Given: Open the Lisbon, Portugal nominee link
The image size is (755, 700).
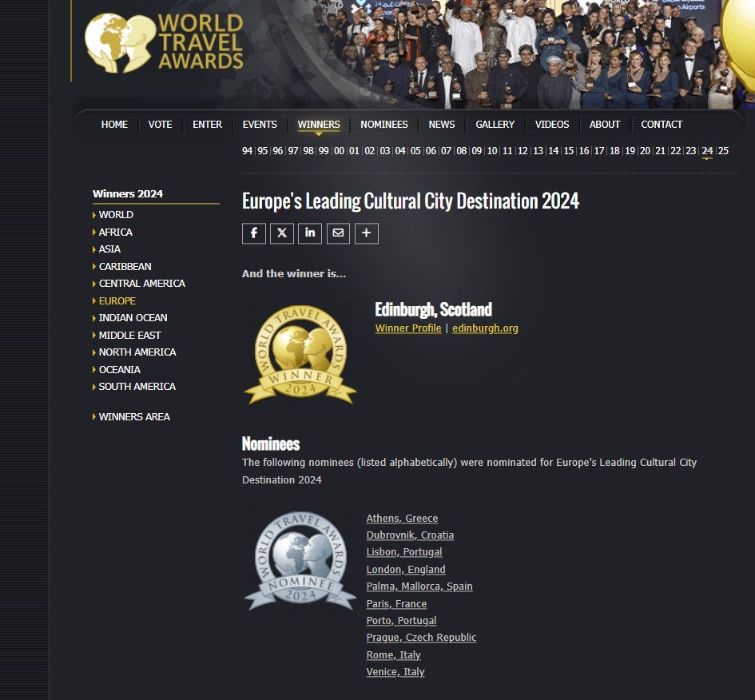Looking at the screenshot, I should tap(404, 551).
